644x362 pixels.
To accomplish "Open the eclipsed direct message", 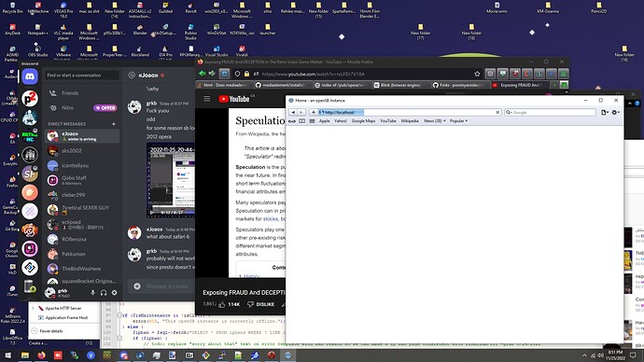I will (x=82, y=224).
